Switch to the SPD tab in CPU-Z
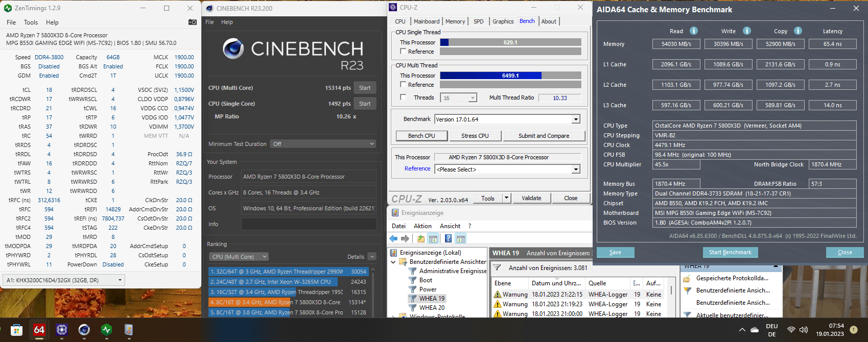Viewport: 868px width, 342px height. (x=478, y=21)
